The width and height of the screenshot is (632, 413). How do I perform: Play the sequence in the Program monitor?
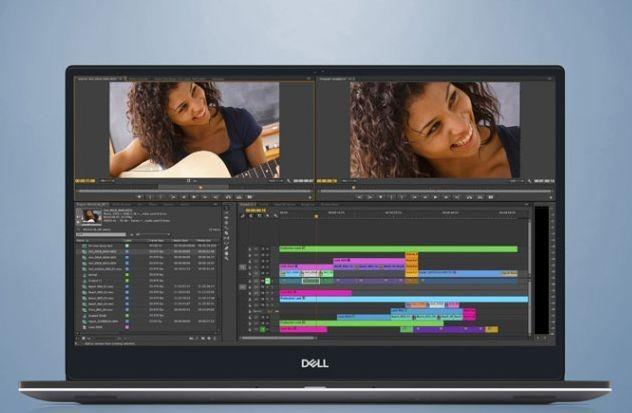(x=435, y=197)
